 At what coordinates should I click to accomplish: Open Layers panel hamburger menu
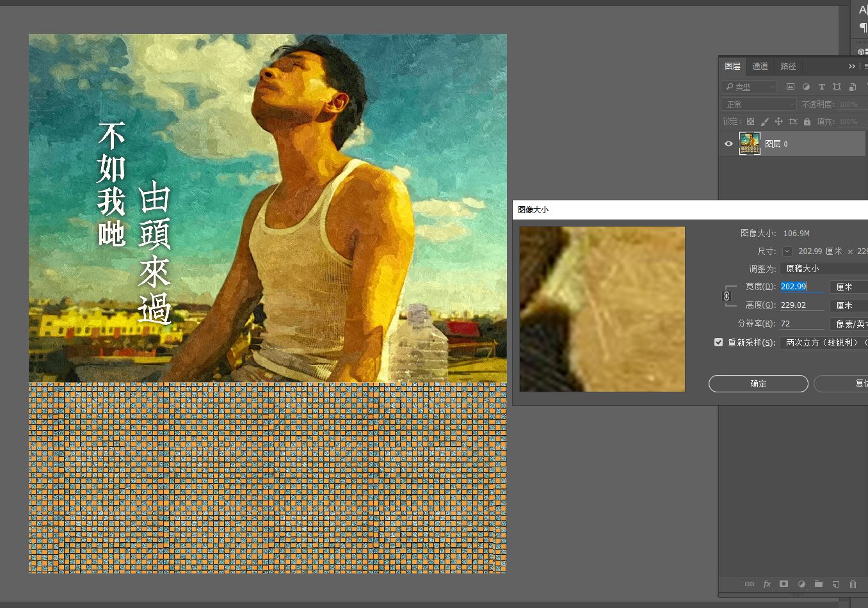pyautogui.click(x=866, y=66)
